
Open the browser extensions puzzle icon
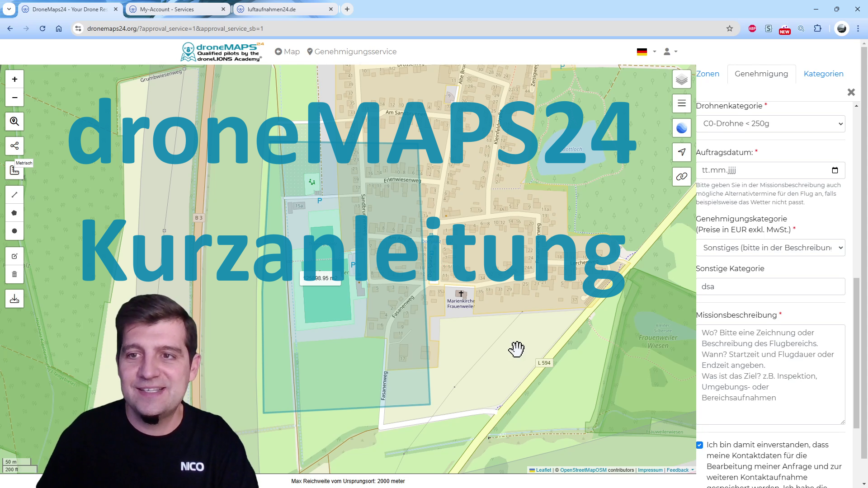(817, 28)
